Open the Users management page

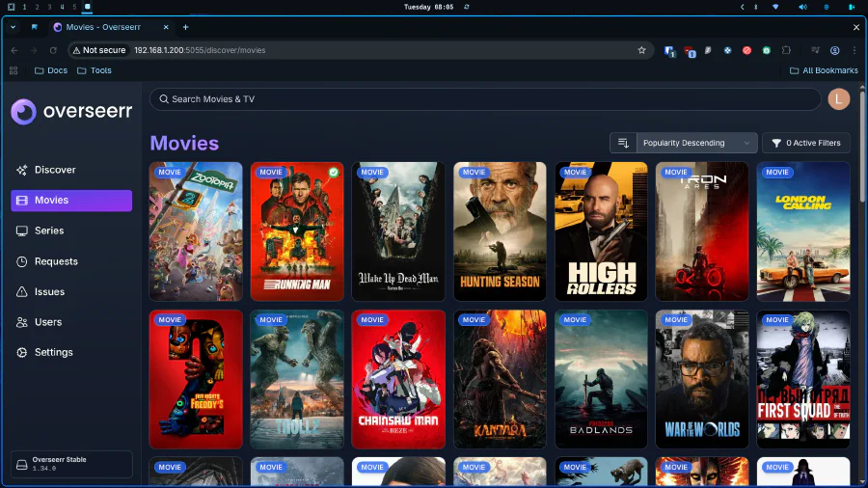47,322
